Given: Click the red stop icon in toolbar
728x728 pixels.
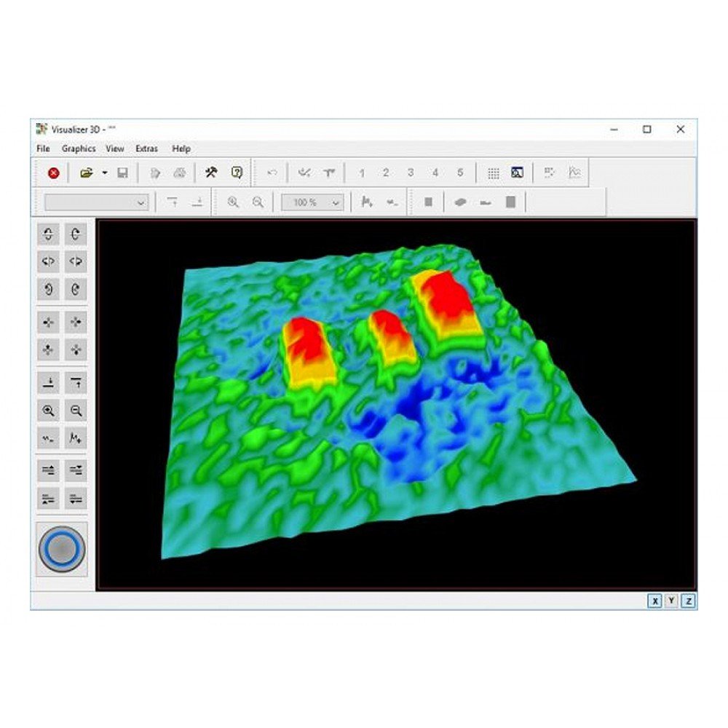Looking at the screenshot, I should coord(53,173).
